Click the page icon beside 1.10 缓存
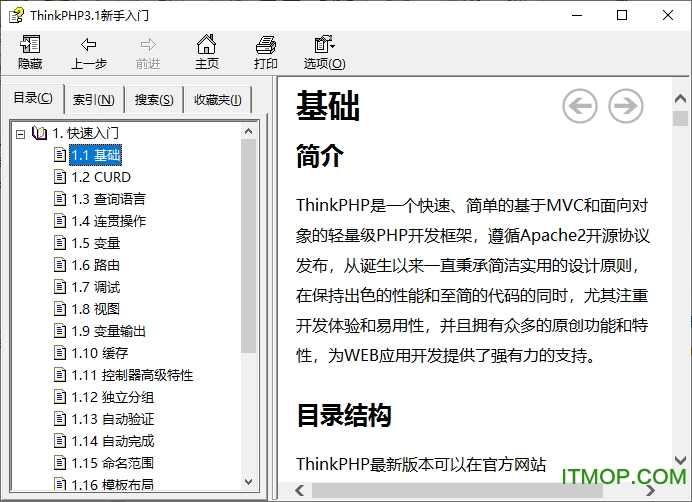The width and height of the screenshot is (692, 502). (x=60, y=353)
